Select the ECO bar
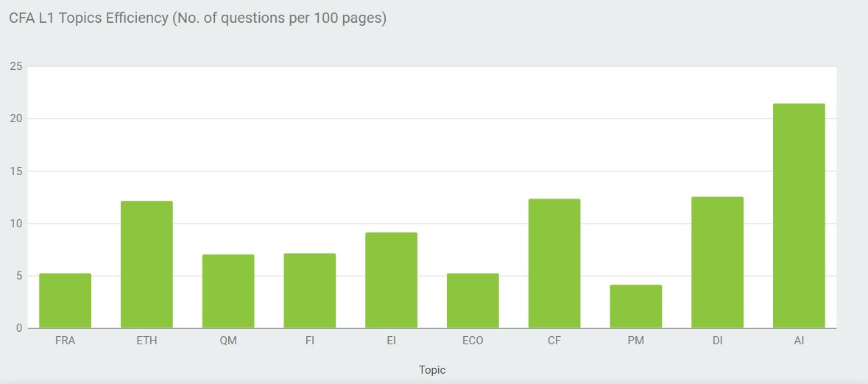Image resolution: width=868 pixels, height=384 pixels. 473,301
